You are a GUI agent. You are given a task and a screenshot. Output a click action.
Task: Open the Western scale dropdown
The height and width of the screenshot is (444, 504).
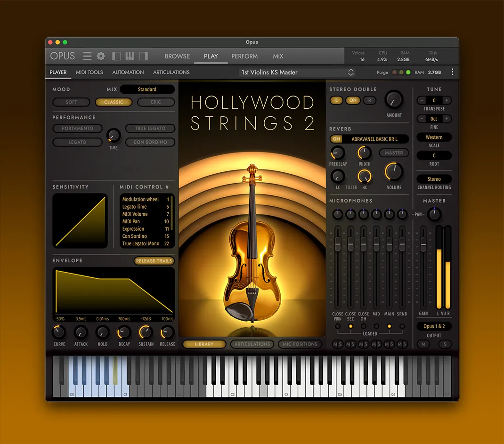point(434,137)
